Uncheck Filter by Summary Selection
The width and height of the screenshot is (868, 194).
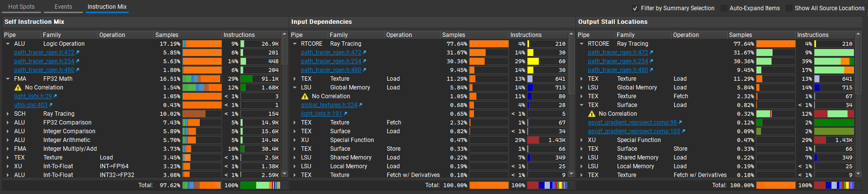tap(635, 8)
